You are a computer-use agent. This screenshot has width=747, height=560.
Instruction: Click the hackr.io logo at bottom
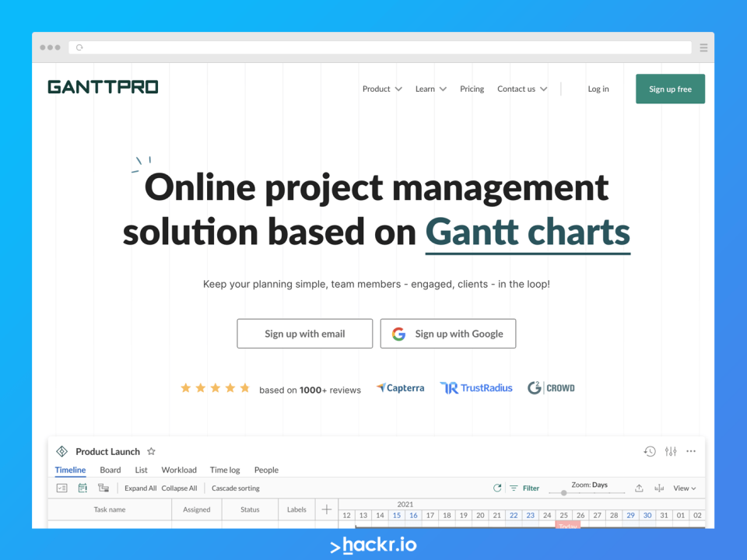point(373,545)
